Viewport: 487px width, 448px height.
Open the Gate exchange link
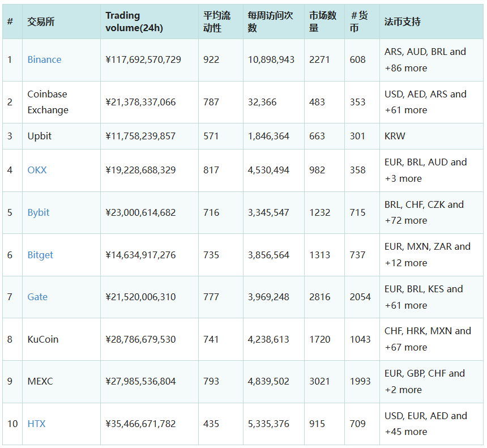[37, 297]
